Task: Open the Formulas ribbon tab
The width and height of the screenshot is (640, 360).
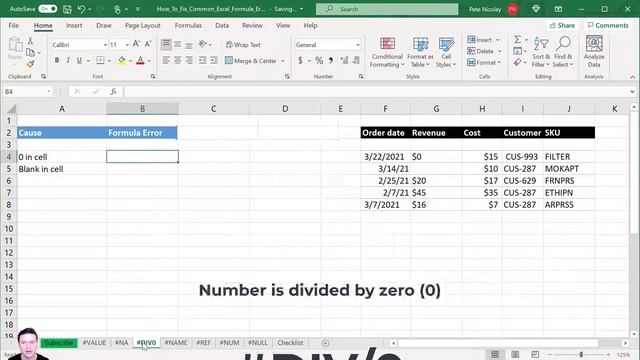Action: pos(188,25)
